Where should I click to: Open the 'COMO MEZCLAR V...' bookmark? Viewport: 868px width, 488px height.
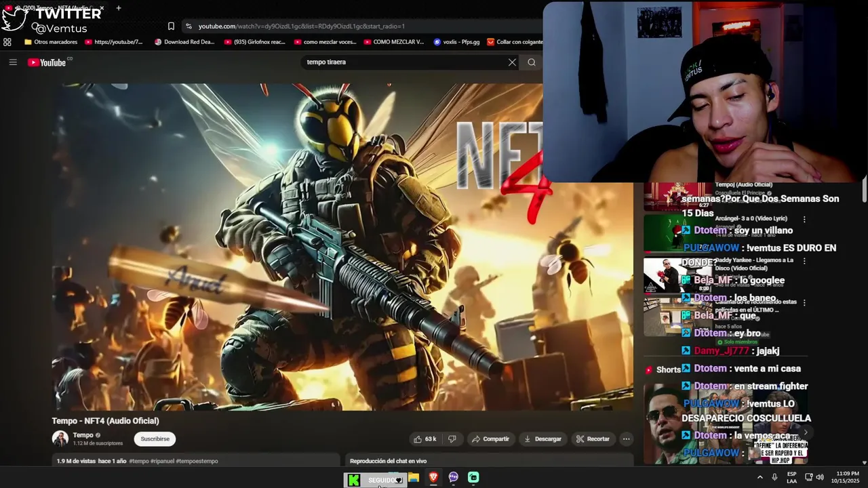coord(394,42)
